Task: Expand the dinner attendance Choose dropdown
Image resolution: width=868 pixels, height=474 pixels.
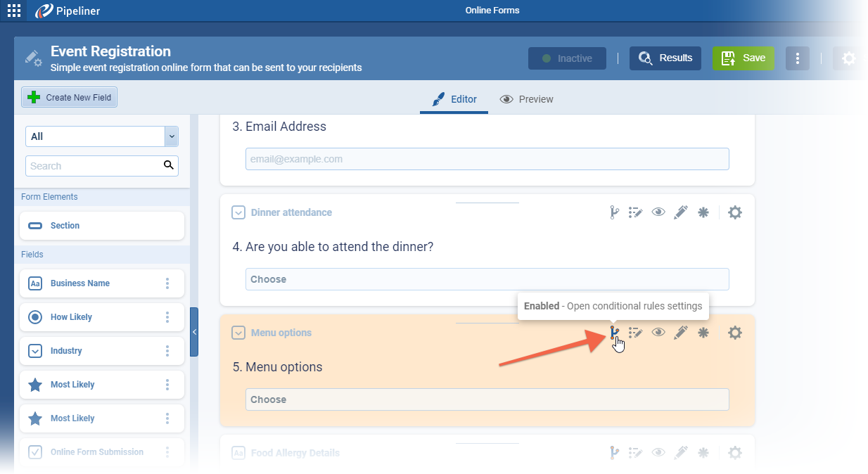Action: [487, 279]
